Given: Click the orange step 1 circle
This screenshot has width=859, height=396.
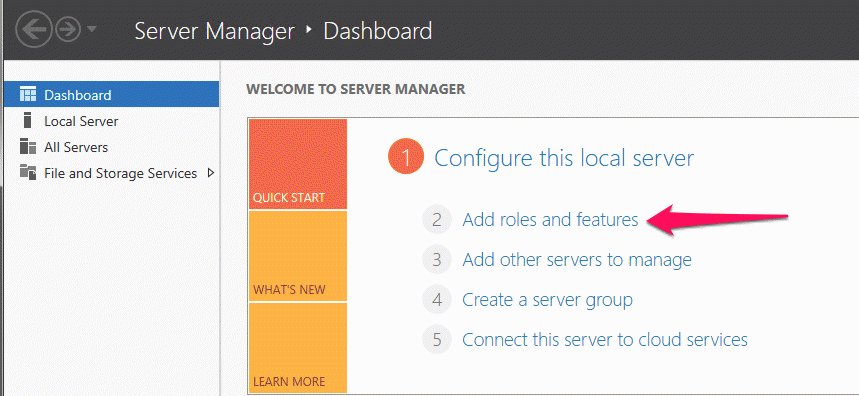Looking at the screenshot, I should [406, 157].
